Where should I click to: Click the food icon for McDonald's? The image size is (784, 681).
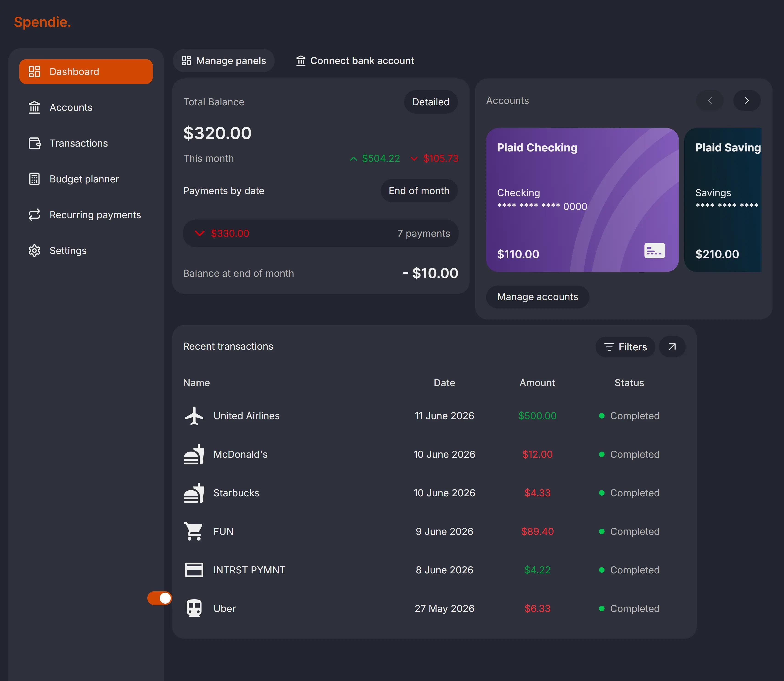coord(194,455)
